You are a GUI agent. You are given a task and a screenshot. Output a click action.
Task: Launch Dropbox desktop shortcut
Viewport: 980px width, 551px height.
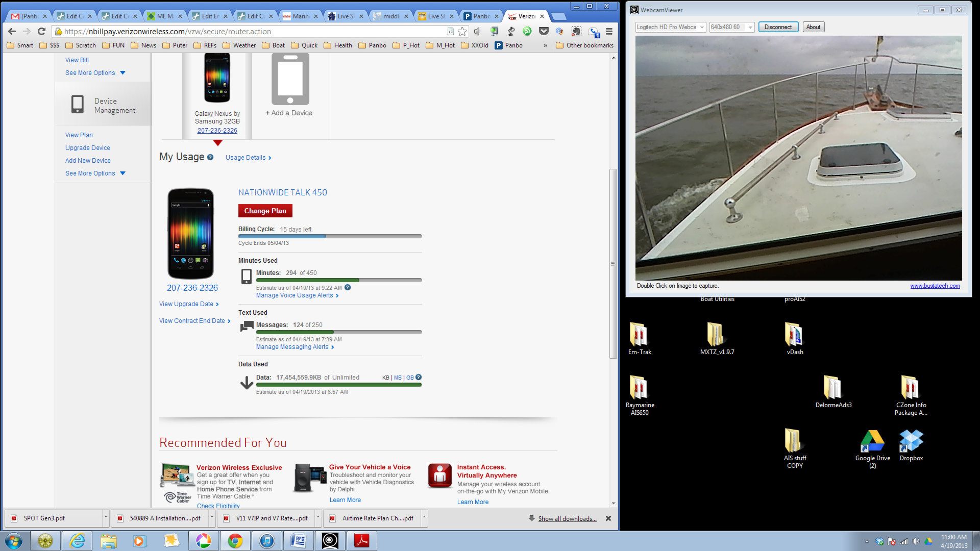911,445
